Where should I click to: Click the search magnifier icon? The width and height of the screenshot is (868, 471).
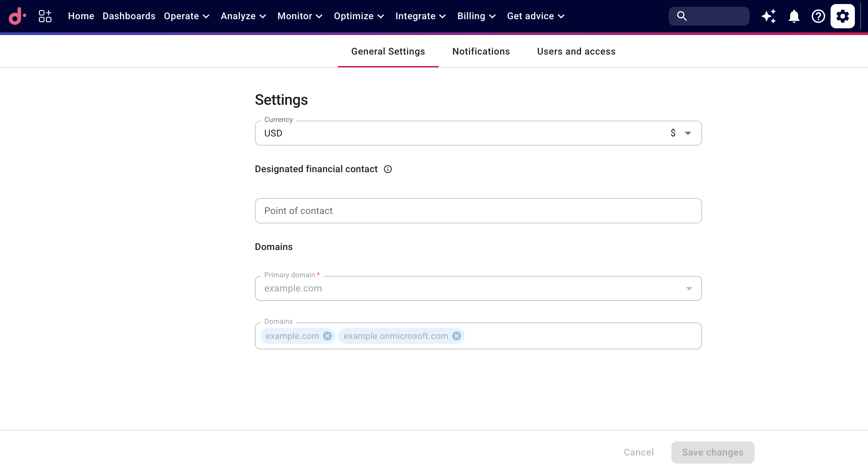682,16
